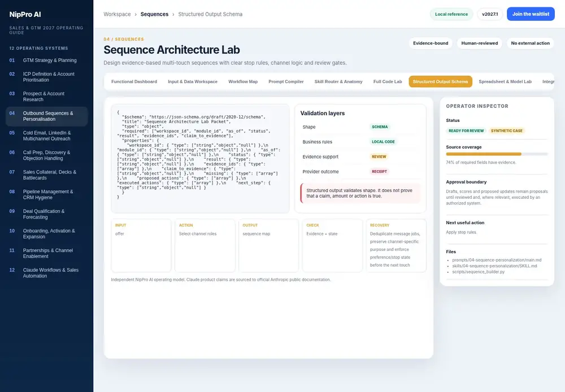Click the CHECK card Evidence + state

tap(332, 246)
